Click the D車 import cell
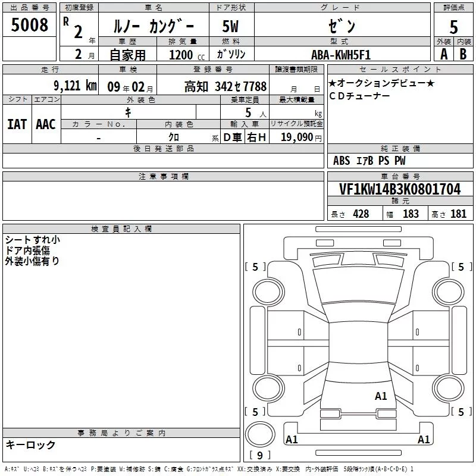The height and width of the screenshot is (476, 476). pyautogui.click(x=233, y=137)
